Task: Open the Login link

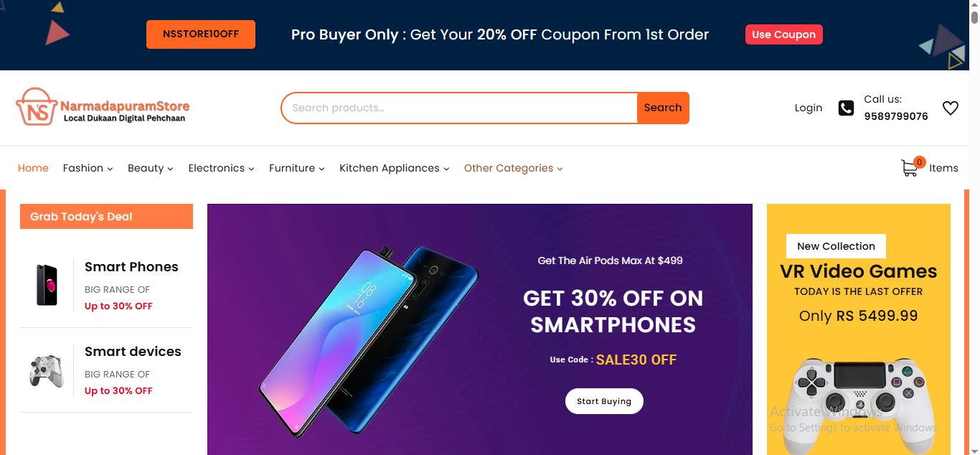Action: click(x=809, y=108)
